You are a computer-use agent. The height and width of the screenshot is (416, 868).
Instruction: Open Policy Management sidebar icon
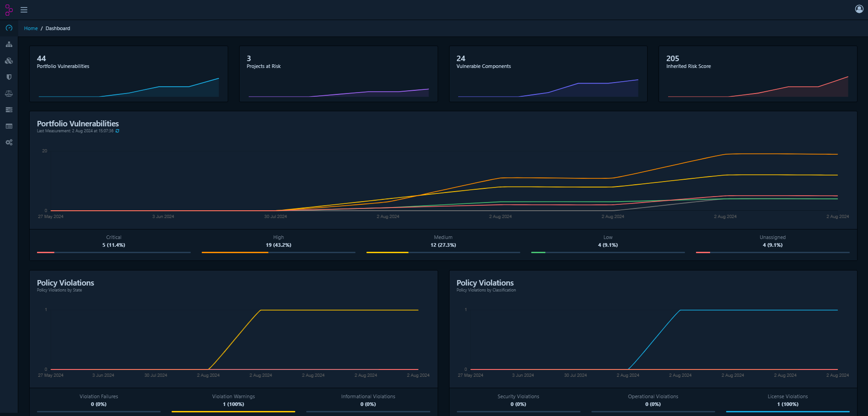point(9,126)
